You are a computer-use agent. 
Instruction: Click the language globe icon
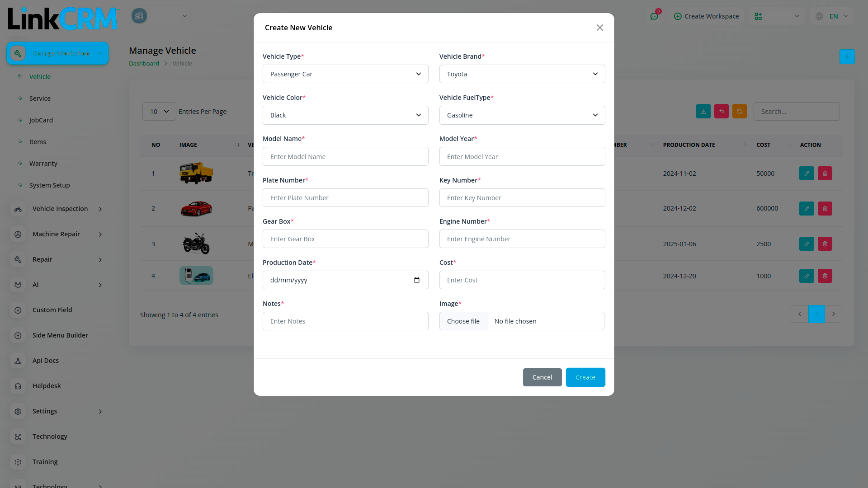[819, 16]
